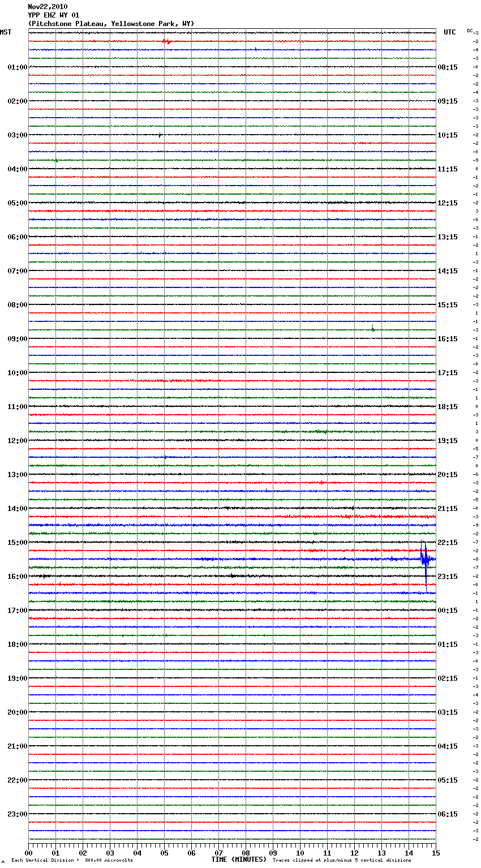Click the 22:15 UTC time label
The image size is (481, 868).
(x=448, y=543)
